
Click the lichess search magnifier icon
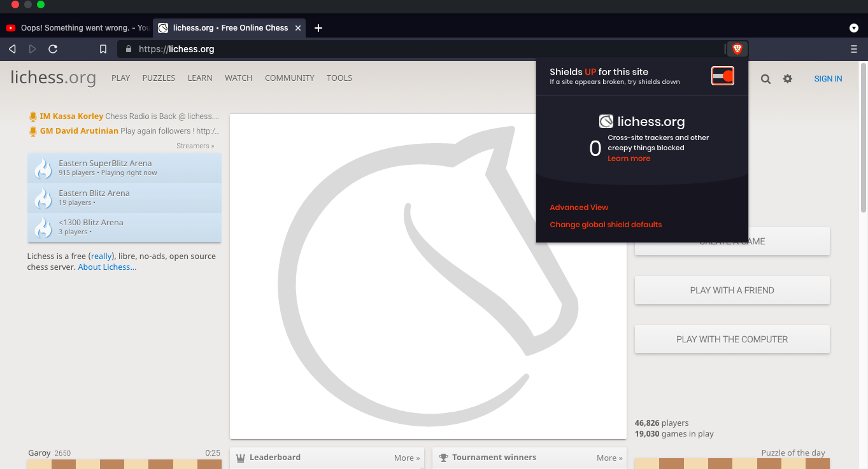(765, 79)
